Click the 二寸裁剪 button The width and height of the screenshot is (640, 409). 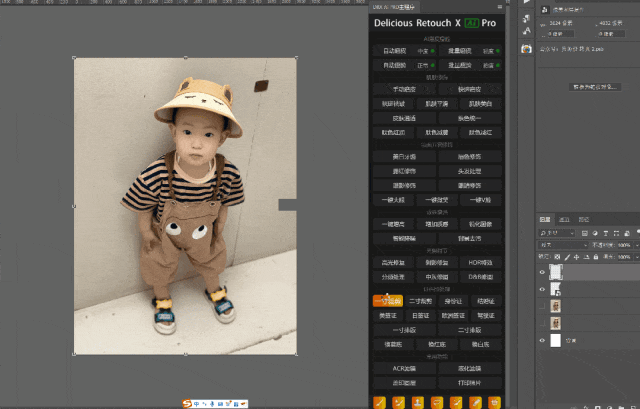(420, 301)
